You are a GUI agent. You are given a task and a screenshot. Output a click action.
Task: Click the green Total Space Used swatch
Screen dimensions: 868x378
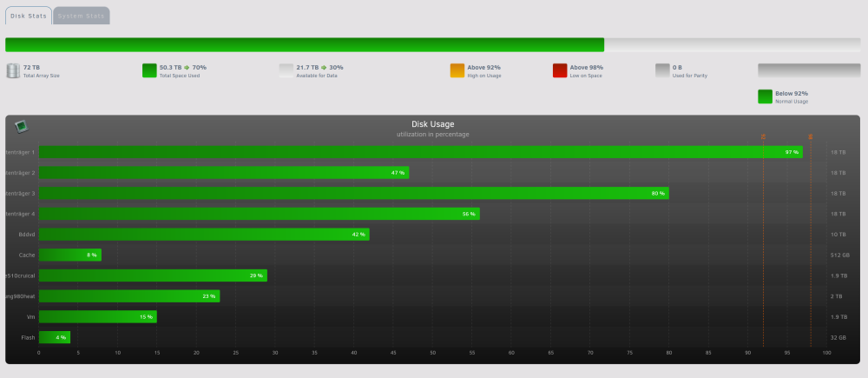[149, 70]
